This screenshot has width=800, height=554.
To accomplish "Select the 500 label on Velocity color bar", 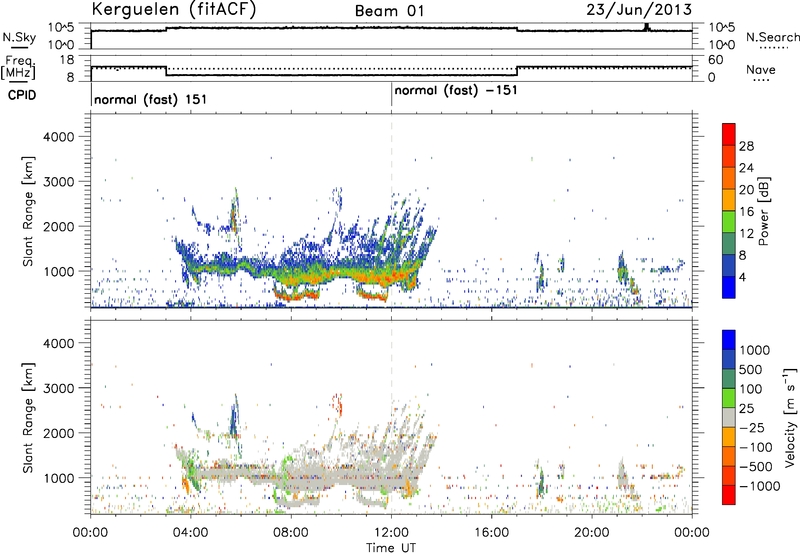I will coord(751,369).
